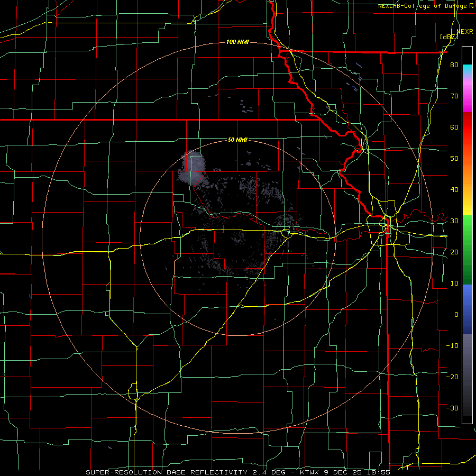Click the 30 value on the dBZ scale
The image size is (476, 476).
[454, 221]
